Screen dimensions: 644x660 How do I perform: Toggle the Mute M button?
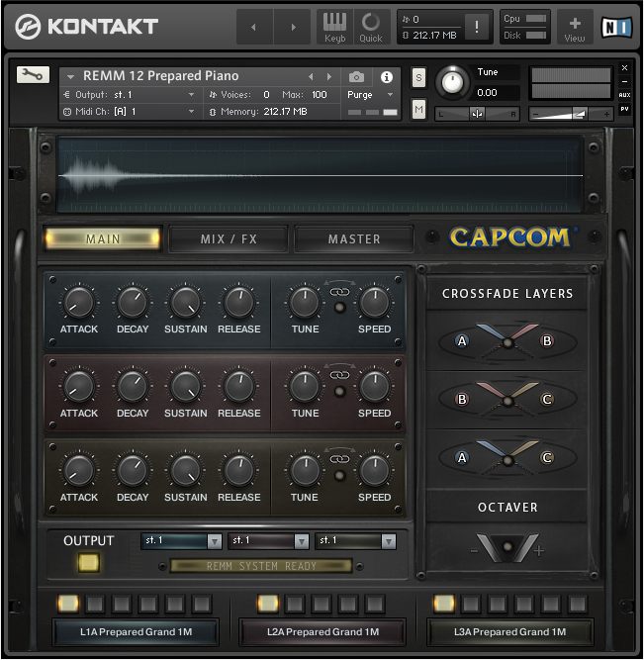pos(418,110)
